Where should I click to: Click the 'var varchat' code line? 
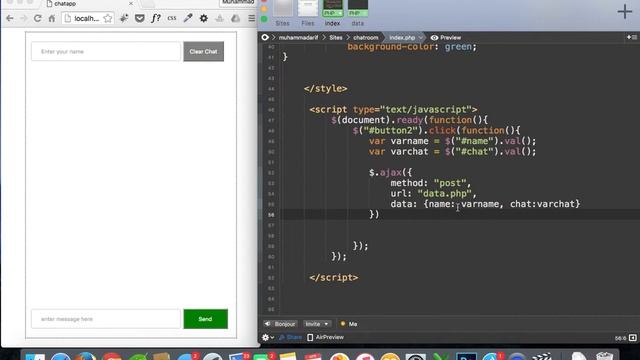(x=452, y=151)
